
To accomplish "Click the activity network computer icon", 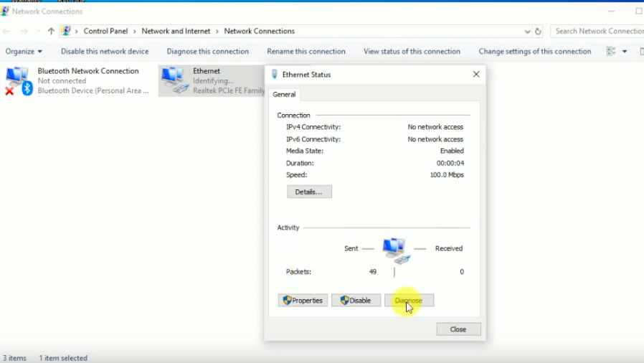I will click(x=396, y=250).
